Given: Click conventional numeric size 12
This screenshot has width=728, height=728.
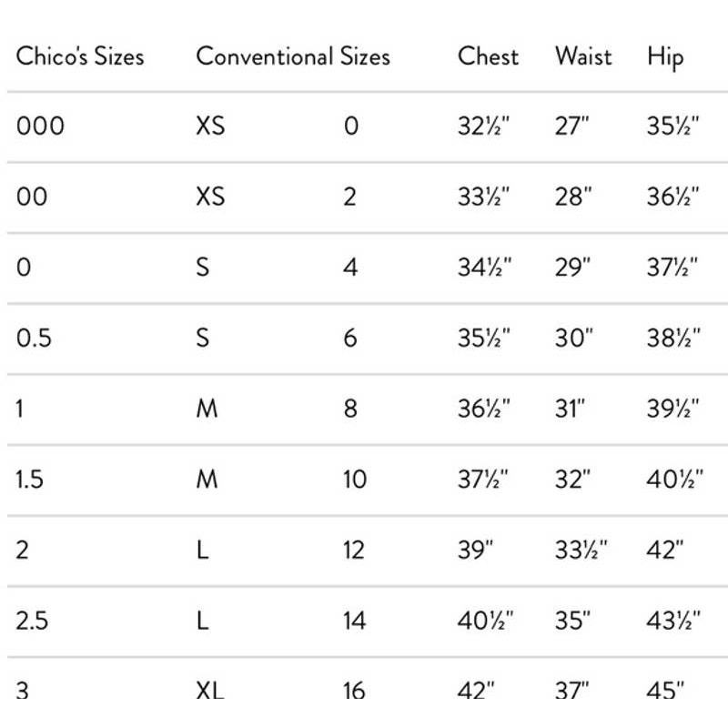Looking at the screenshot, I should coord(354,551).
